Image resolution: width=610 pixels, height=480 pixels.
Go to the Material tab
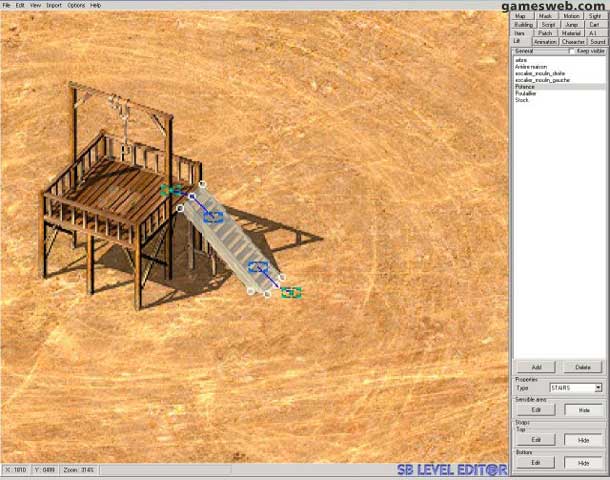point(571,33)
